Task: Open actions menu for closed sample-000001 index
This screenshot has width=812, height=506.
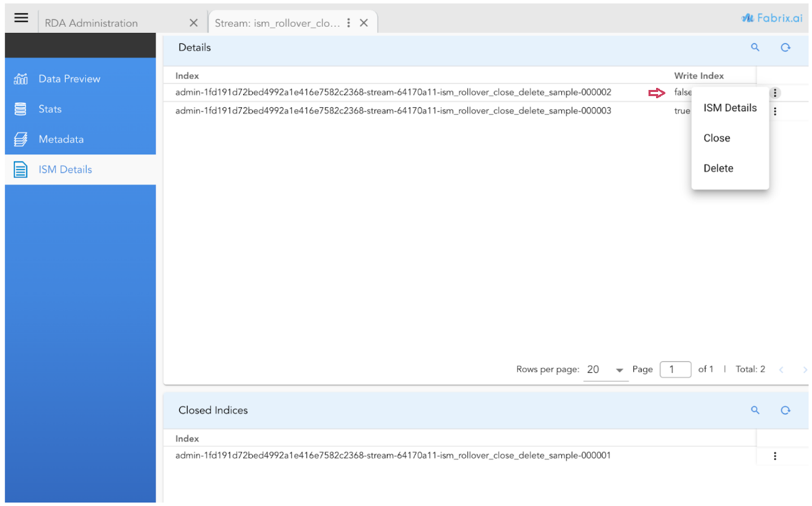Action: pyautogui.click(x=775, y=456)
